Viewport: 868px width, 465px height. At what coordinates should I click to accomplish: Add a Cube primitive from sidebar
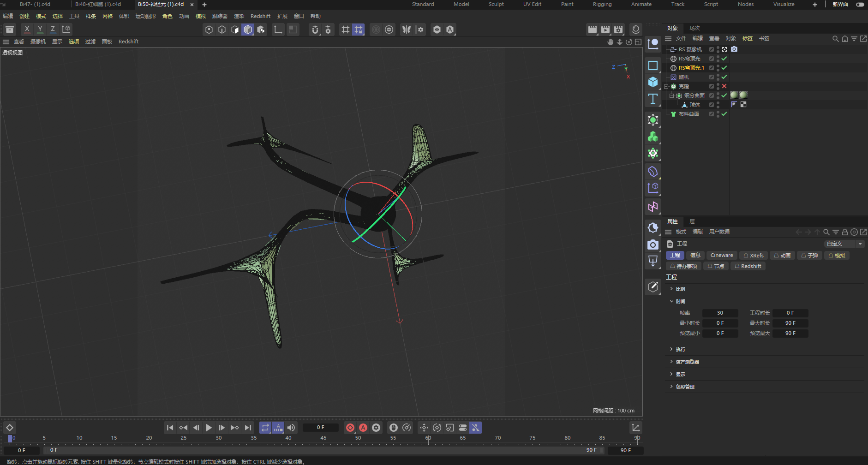point(653,82)
